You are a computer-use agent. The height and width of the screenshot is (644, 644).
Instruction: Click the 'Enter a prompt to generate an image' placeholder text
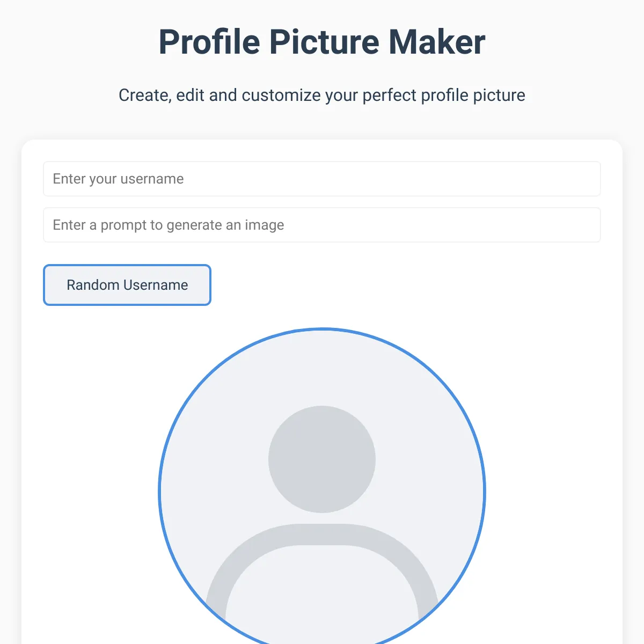169,225
